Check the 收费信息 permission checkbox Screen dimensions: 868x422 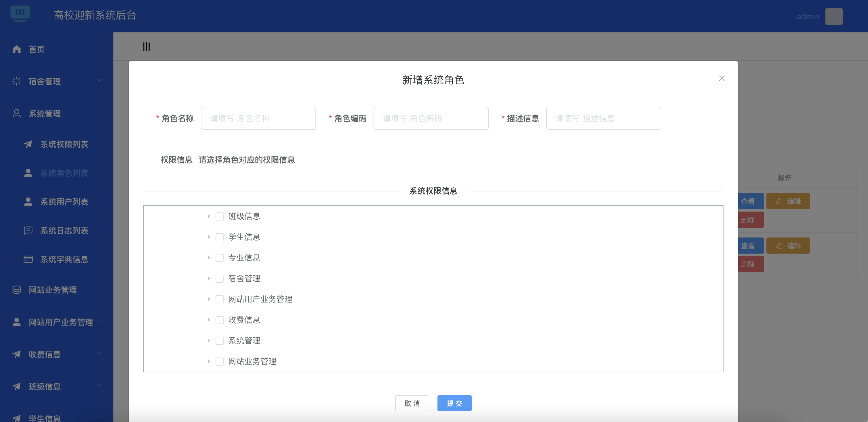219,320
